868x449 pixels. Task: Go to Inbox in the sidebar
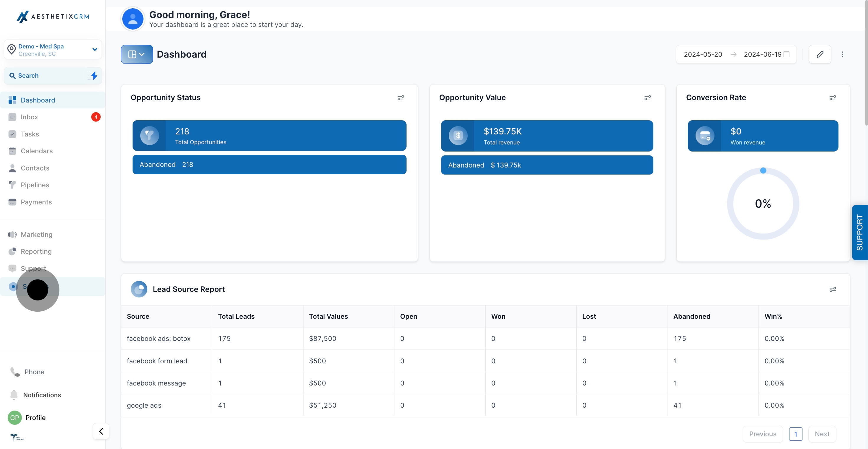29,117
